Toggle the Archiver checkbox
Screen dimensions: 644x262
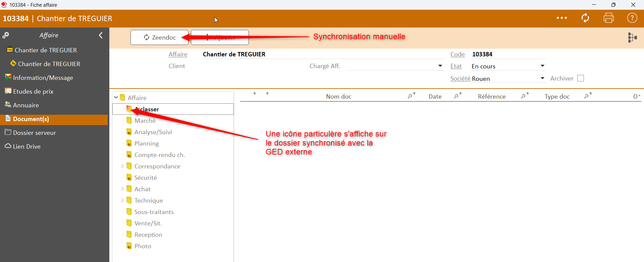(x=581, y=78)
